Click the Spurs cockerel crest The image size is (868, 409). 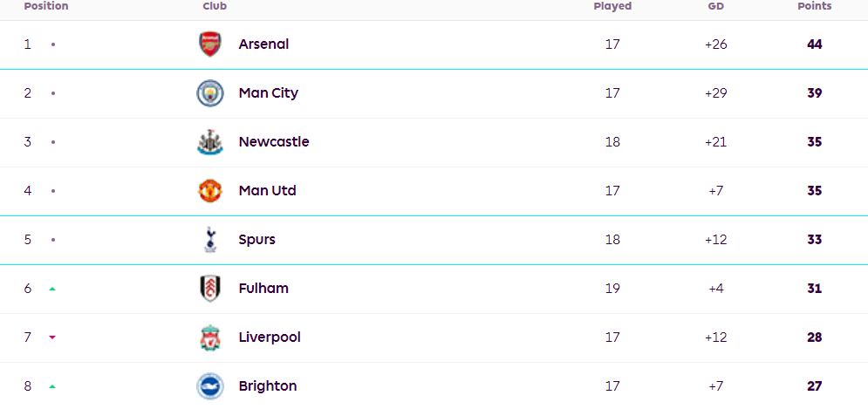(210, 240)
